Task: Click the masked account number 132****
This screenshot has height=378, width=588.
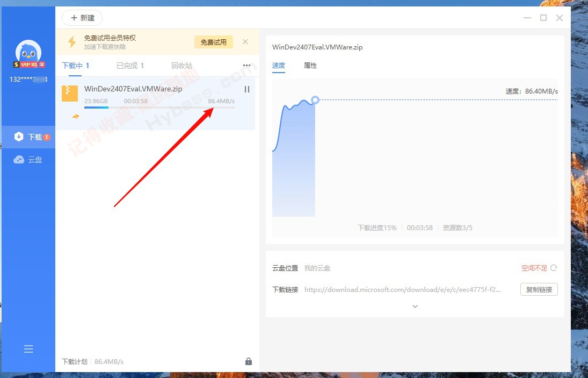Action: click(28, 79)
